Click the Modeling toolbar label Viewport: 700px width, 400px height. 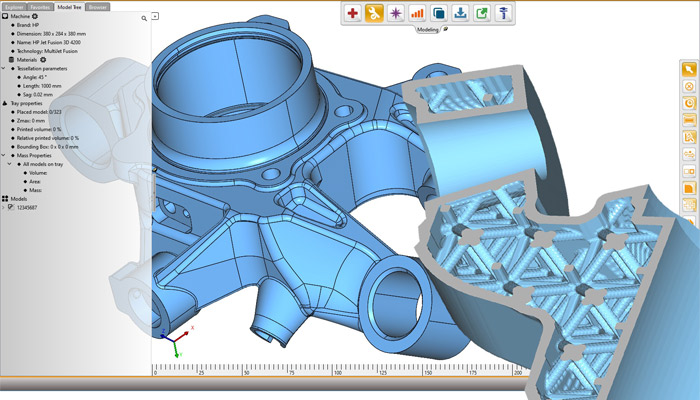[427, 29]
